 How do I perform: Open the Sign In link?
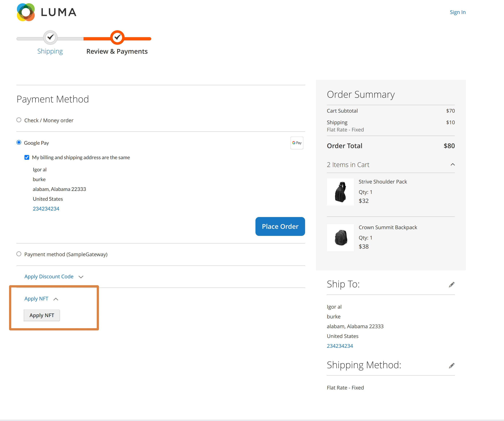pos(457,12)
